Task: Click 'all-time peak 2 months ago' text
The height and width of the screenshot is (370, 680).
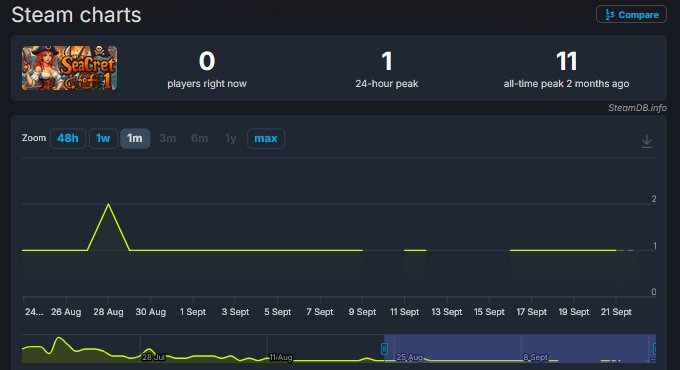Action: 566,84
